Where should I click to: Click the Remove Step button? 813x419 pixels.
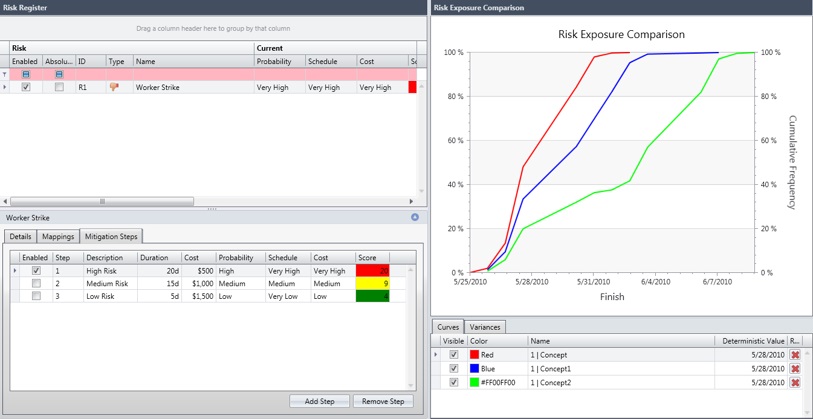pos(383,401)
